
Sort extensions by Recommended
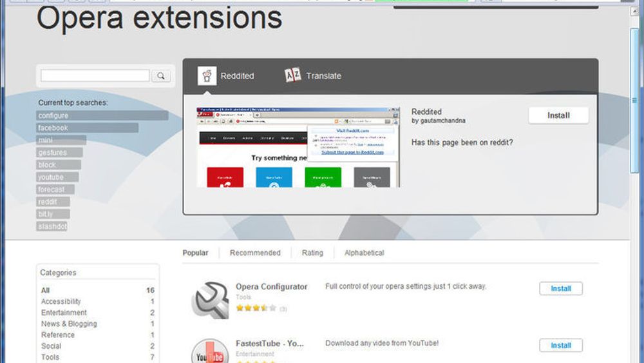(x=255, y=253)
